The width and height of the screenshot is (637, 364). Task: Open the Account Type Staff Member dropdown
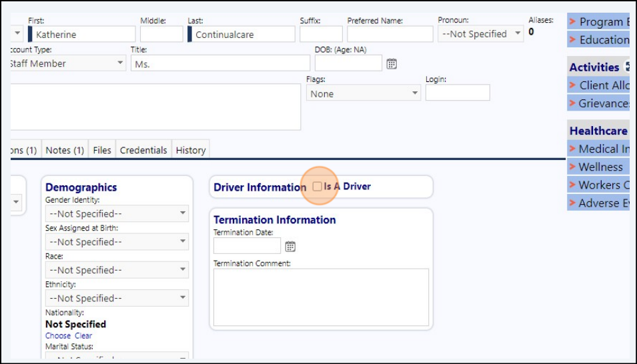pyautogui.click(x=67, y=63)
